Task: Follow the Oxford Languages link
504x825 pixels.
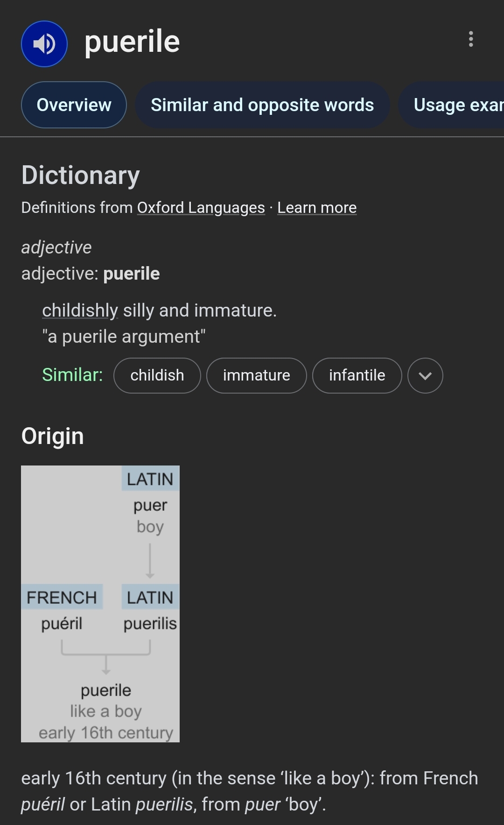Action: tap(201, 208)
